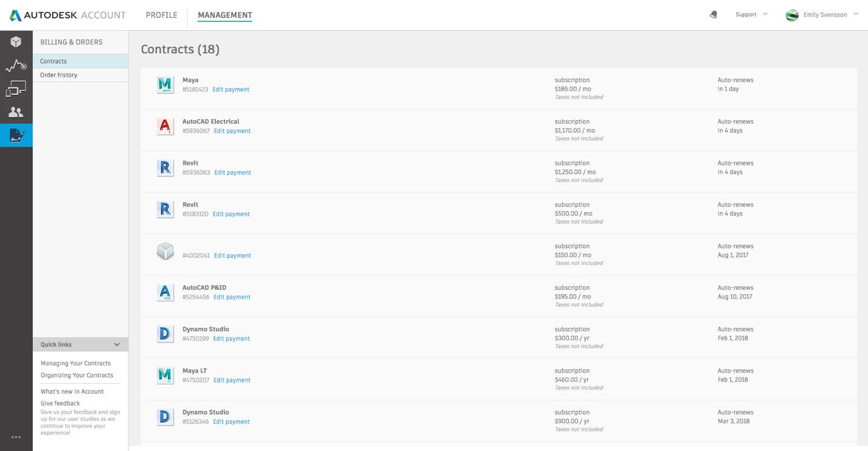Click the BILLING & ORDERS header
Viewport: 868px width, 451px height.
(71, 42)
